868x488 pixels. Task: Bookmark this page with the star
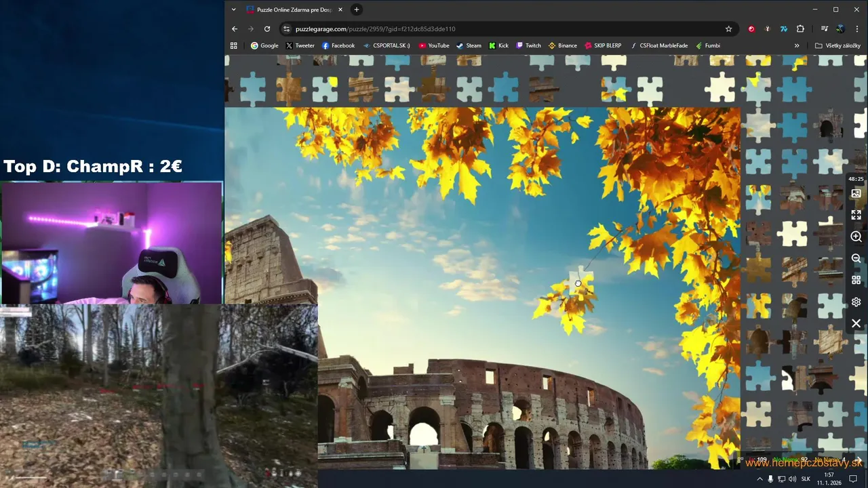pyautogui.click(x=728, y=29)
